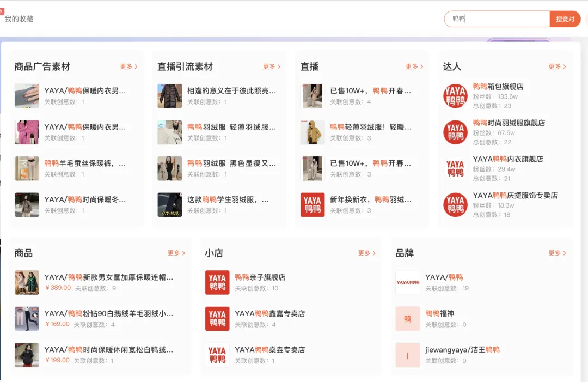
Task: Click 关联创意数: 19 under YAYA/鸭鸭 brand
Action: tap(447, 288)
